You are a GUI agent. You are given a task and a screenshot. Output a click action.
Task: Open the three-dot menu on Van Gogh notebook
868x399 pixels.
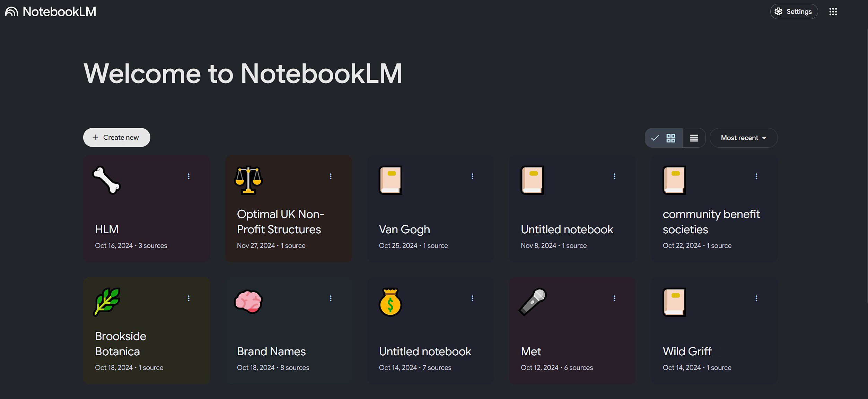473,176
